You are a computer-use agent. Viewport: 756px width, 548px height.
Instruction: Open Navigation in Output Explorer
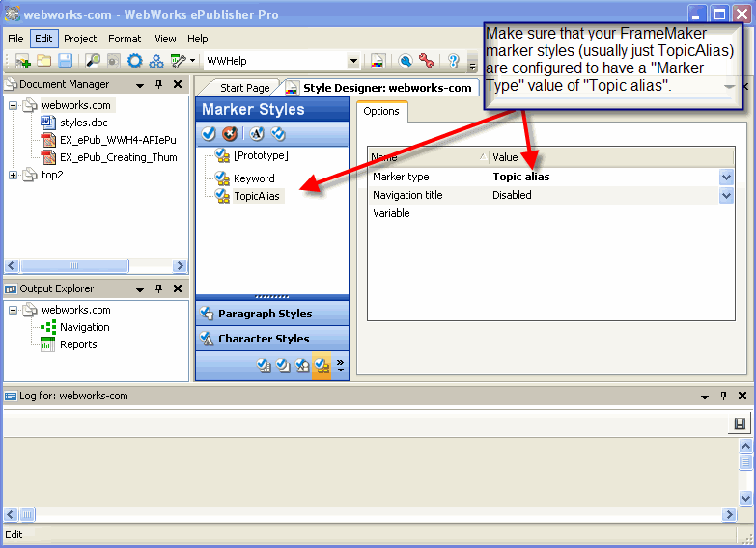pos(84,327)
